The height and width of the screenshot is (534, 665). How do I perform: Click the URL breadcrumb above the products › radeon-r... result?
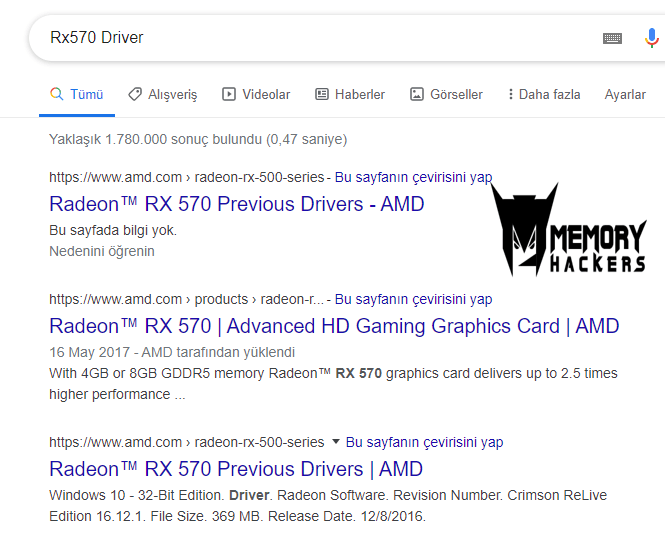[x=187, y=299]
